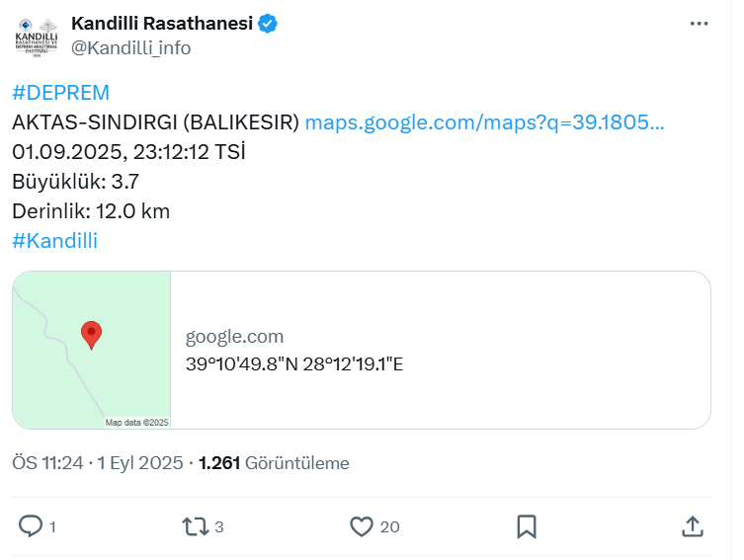Viewport: 744px width, 560px height.
Task: Click the like count number 20
Action: 389,526
